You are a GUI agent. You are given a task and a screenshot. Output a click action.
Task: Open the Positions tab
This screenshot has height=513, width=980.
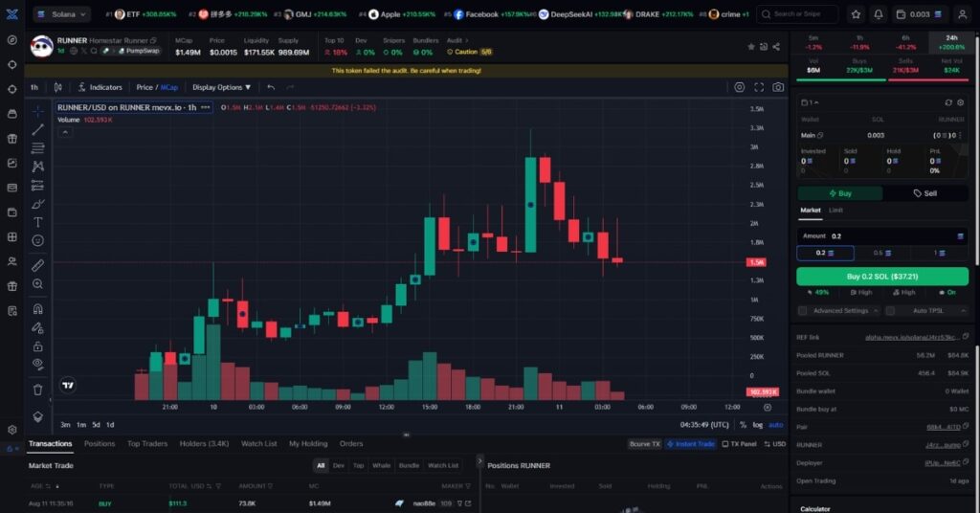[x=100, y=444]
